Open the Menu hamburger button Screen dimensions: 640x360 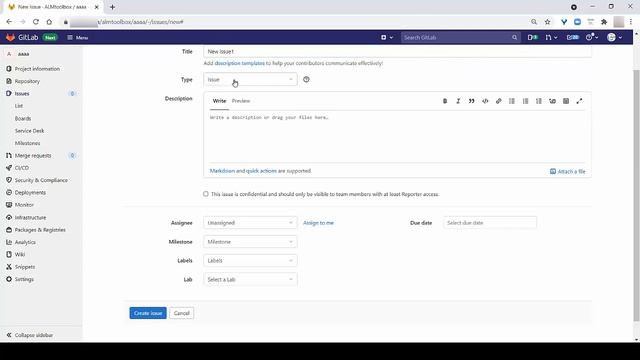click(x=78, y=38)
